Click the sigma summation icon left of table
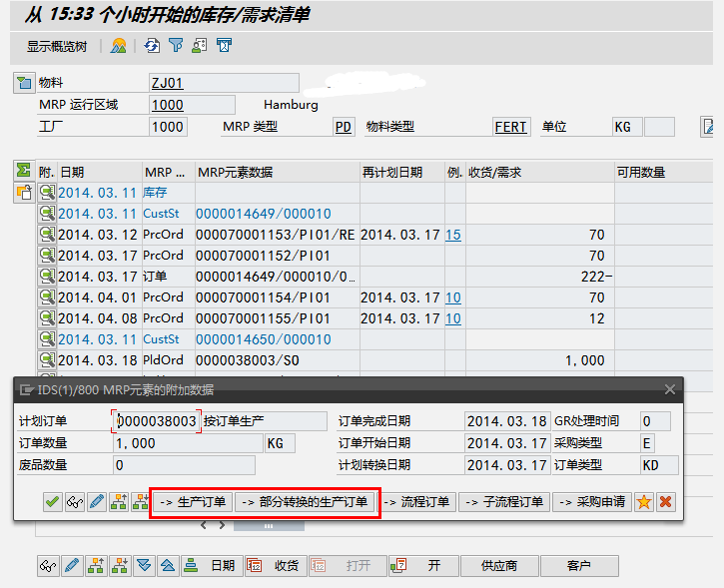724x588 pixels. tap(23, 171)
